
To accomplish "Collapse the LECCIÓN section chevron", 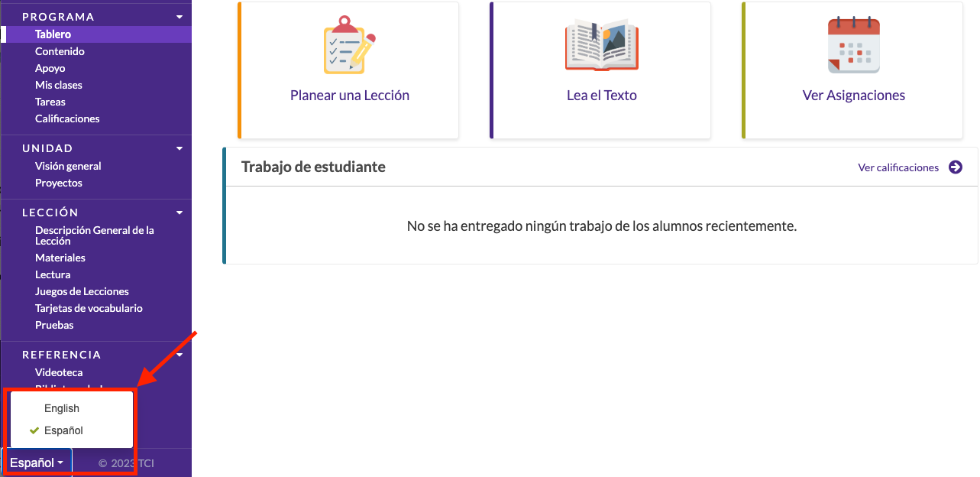I will click(179, 212).
